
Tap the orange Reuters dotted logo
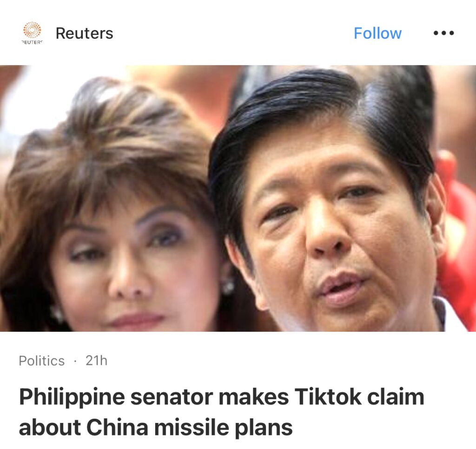(32, 30)
